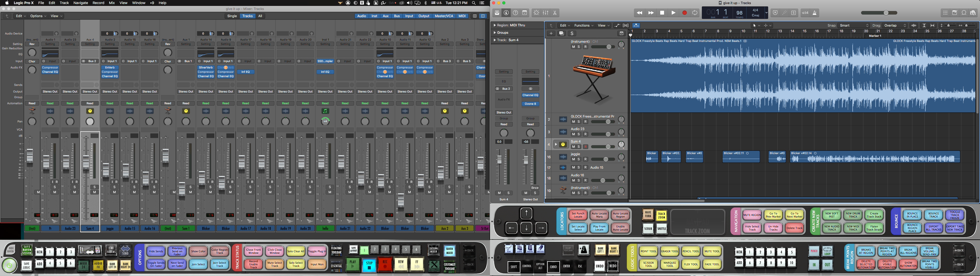Click Spotlight search in macOS menu bar

474,3
